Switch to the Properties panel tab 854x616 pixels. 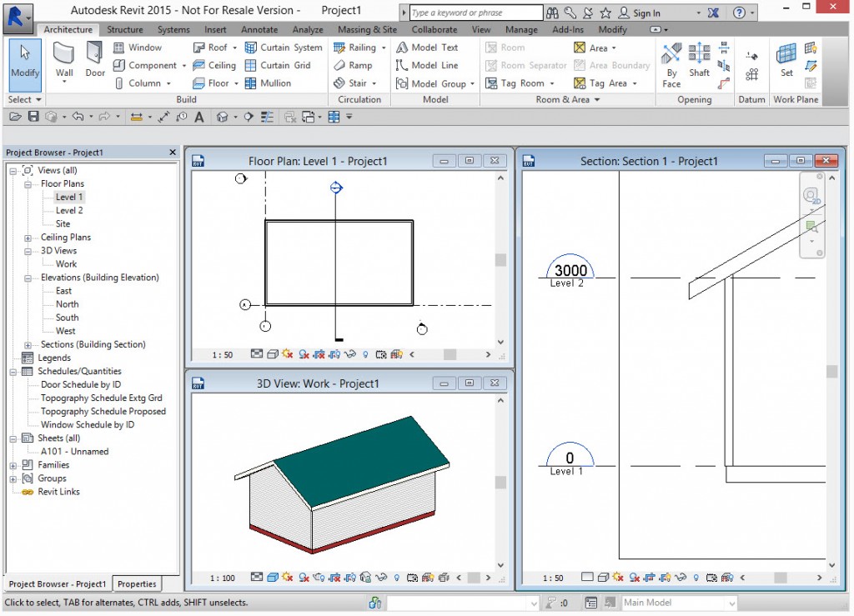[136, 583]
